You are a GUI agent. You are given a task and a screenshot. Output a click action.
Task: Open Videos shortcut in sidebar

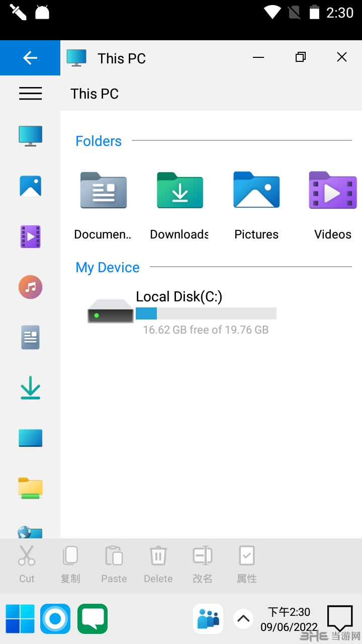(30, 236)
